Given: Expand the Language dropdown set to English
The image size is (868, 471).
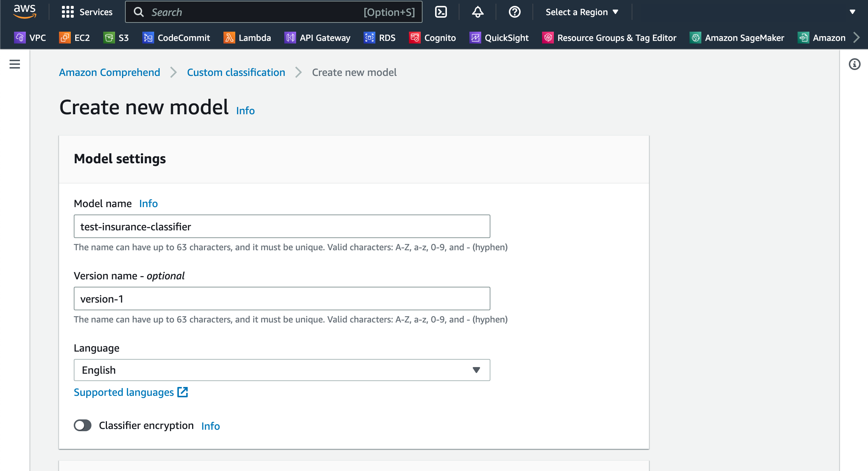Looking at the screenshot, I should coord(282,370).
